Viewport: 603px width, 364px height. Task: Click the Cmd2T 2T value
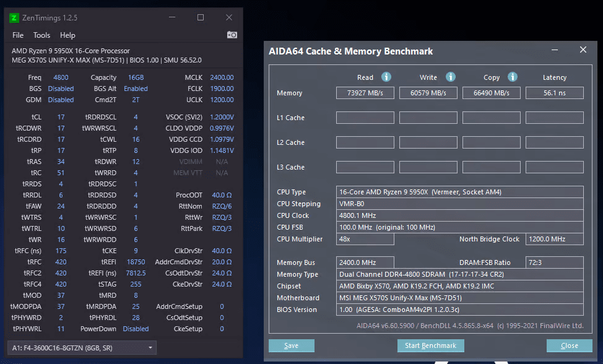(136, 100)
